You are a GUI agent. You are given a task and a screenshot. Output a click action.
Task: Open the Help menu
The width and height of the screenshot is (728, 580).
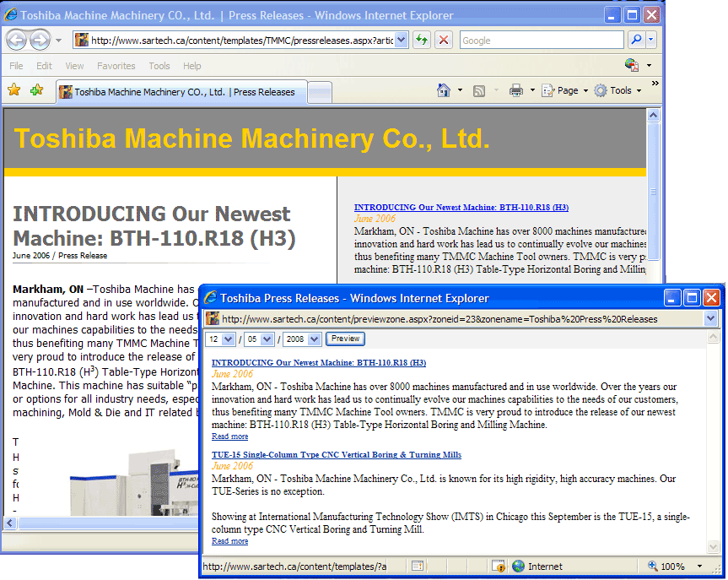191,66
